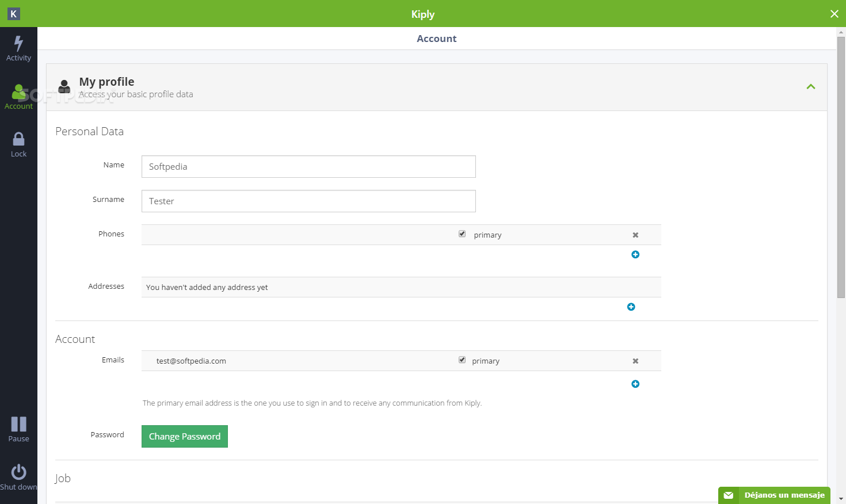This screenshot has height=504, width=846.
Task: Click the Kiply K logo icon
Action: click(x=14, y=14)
